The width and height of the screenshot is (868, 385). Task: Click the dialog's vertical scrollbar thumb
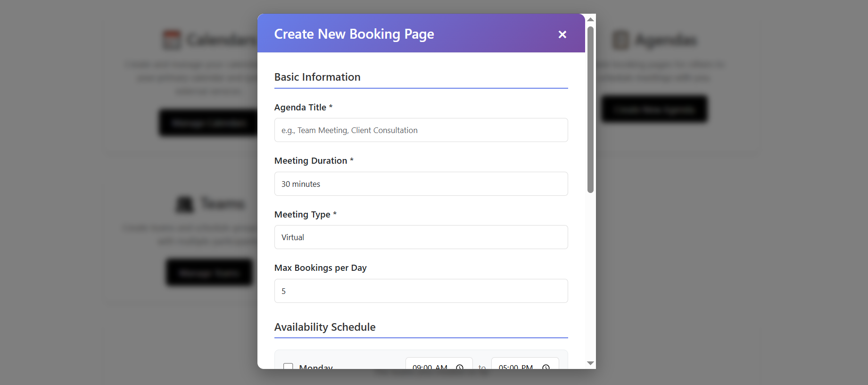(590, 109)
